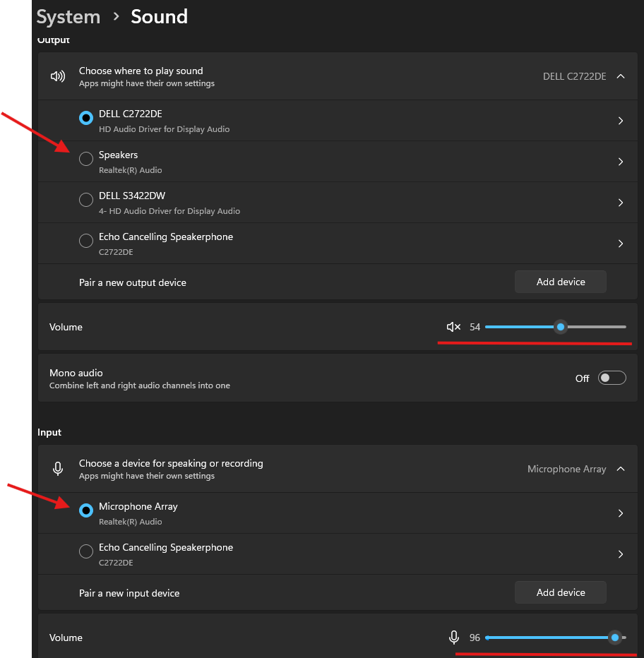The height and width of the screenshot is (658, 644).
Task: Click Add device to pair output device
Action: [x=560, y=281]
